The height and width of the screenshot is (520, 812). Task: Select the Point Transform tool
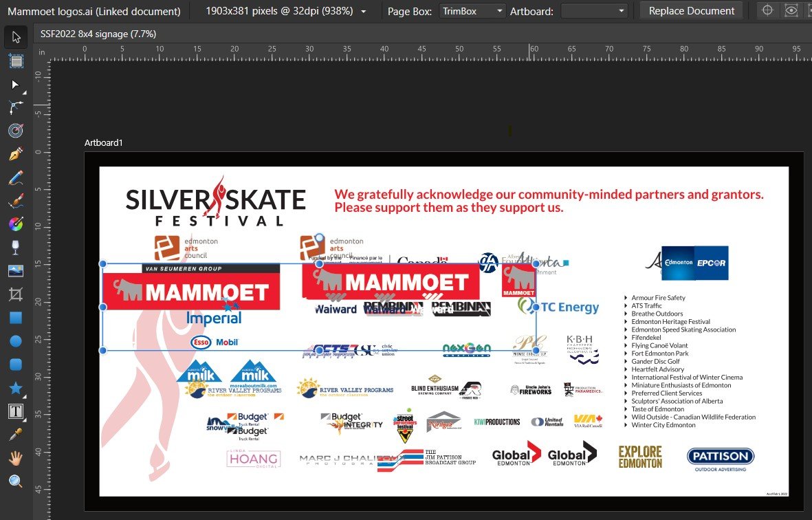pos(16,107)
